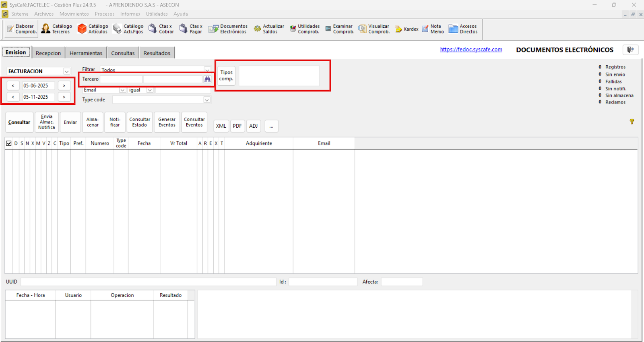Click Documentos Electrónicos toolbar icon
The image size is (644, 342).
[x=228, y=29]
